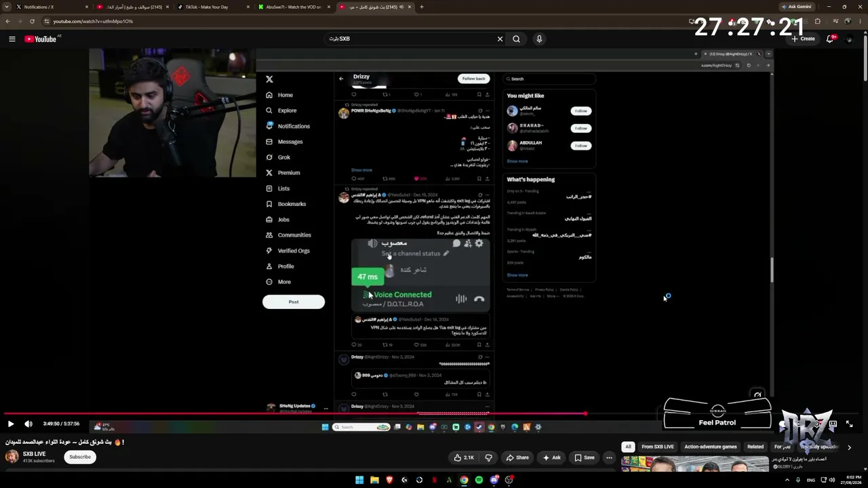Open Home in the X sidebar

[279, 95]
